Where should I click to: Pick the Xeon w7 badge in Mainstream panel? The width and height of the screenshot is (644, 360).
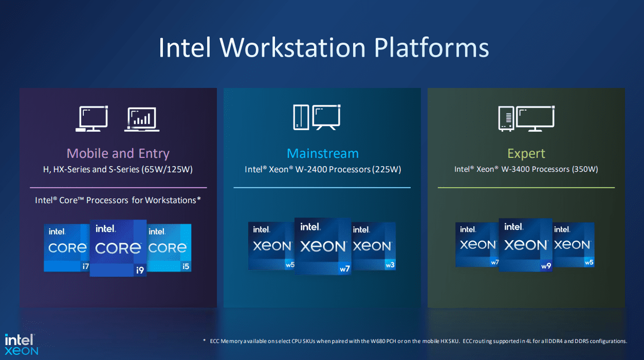tap(322, 246)
